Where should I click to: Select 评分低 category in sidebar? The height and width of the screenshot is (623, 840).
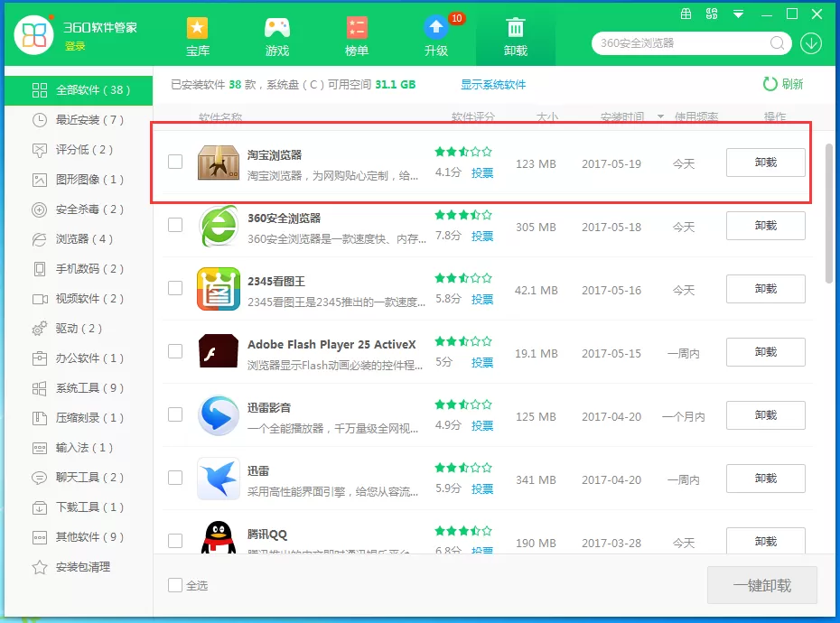point(79,150)
